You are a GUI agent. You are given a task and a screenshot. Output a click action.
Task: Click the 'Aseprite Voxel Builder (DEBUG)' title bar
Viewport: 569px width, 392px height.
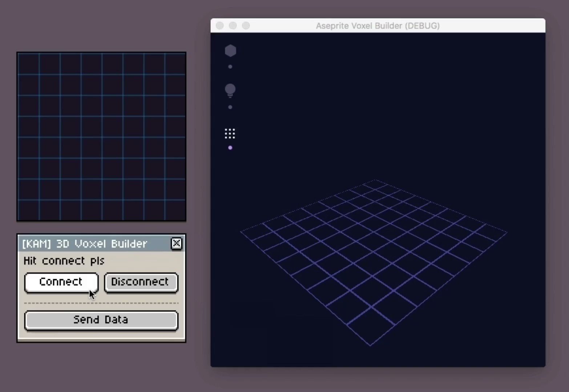point(378,25)
